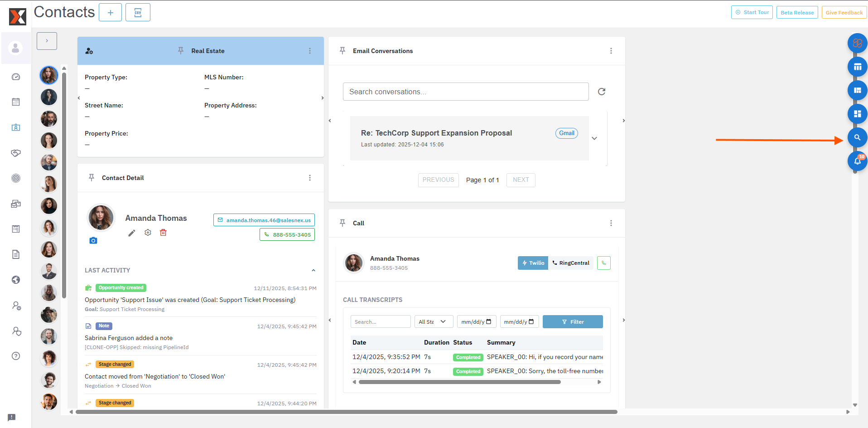Open the Real Estate panel options menu
The image size is (868, 428).
point(310,51)
